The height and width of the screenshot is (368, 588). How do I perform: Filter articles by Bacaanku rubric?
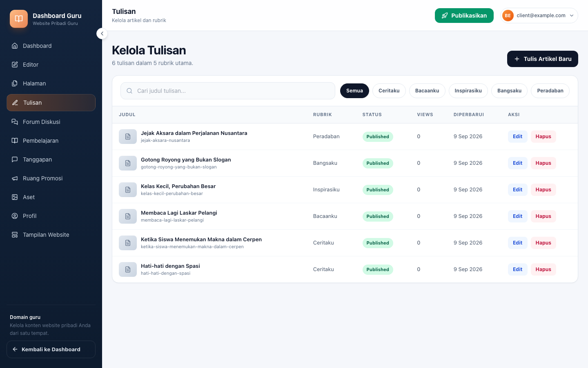tap(427, 91)
